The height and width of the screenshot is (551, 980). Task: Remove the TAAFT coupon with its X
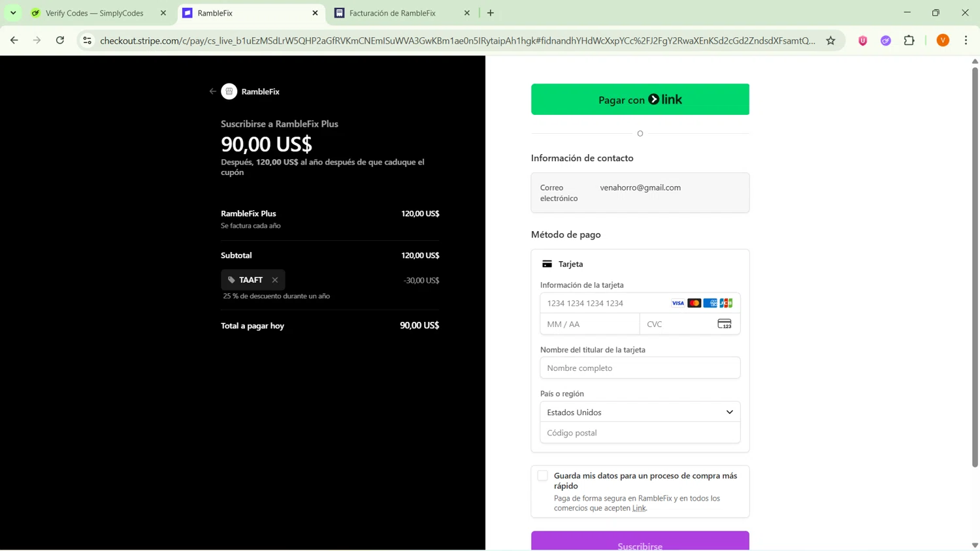275,280
